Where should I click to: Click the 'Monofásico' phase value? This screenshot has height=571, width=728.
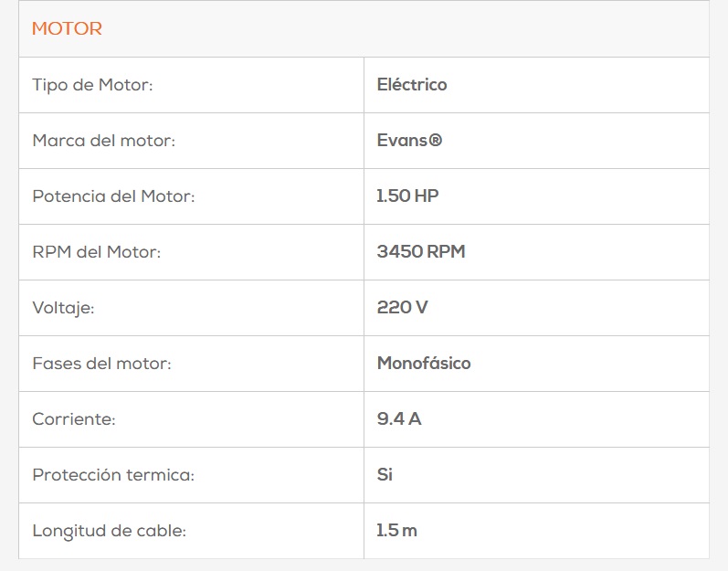424,364
